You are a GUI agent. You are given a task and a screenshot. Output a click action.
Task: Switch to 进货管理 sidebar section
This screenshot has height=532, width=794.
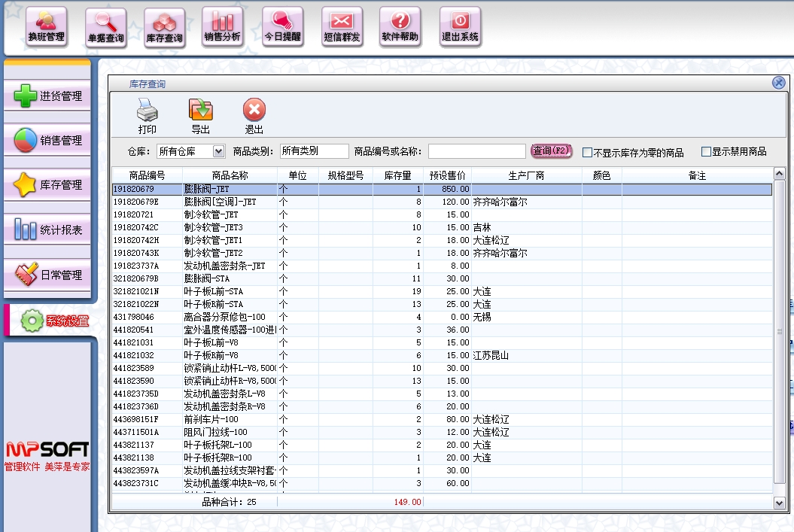pos(47,96)
